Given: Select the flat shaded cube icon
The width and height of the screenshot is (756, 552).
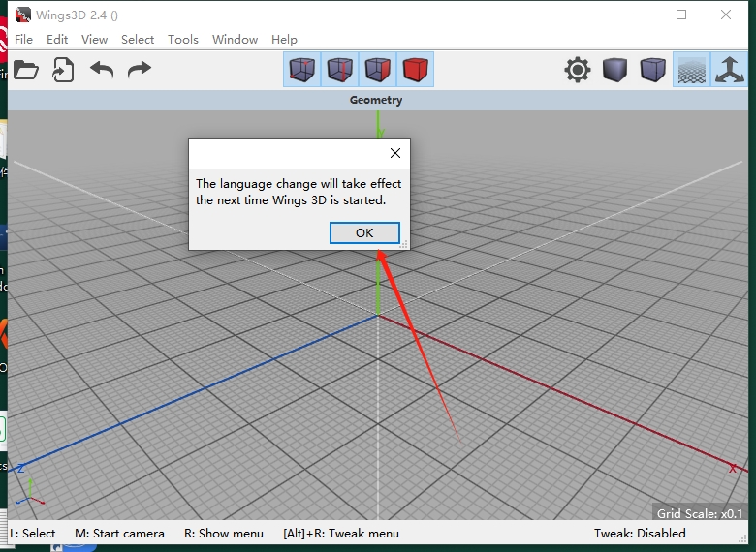Looking at the screenshot, I should coord(615,70).
